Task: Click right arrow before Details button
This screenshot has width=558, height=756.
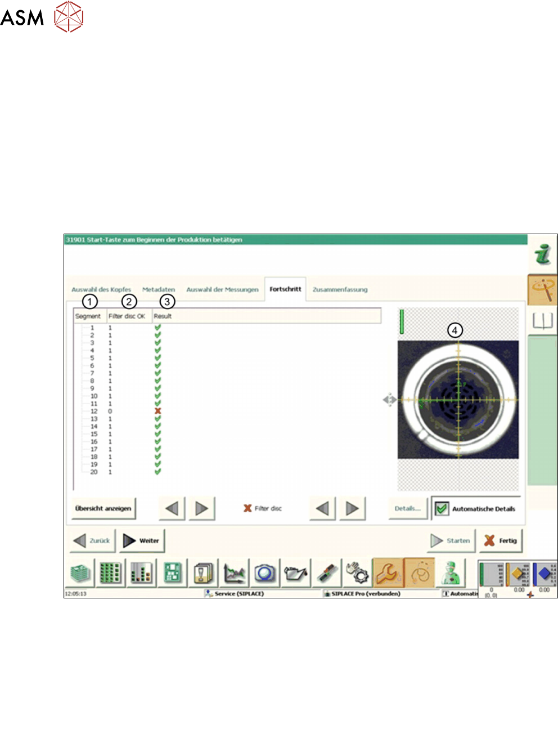Action: pos(352,508)
